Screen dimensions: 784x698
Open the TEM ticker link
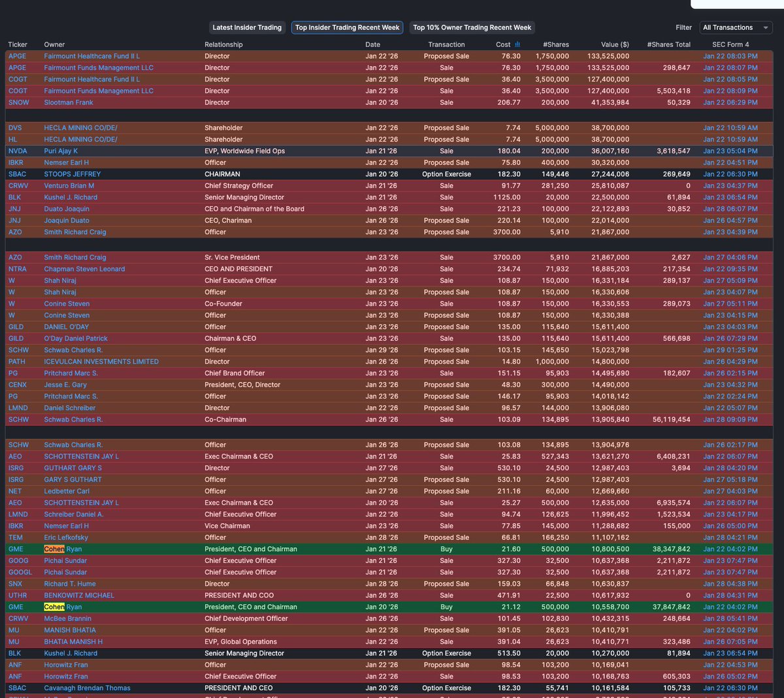[15, 538]
